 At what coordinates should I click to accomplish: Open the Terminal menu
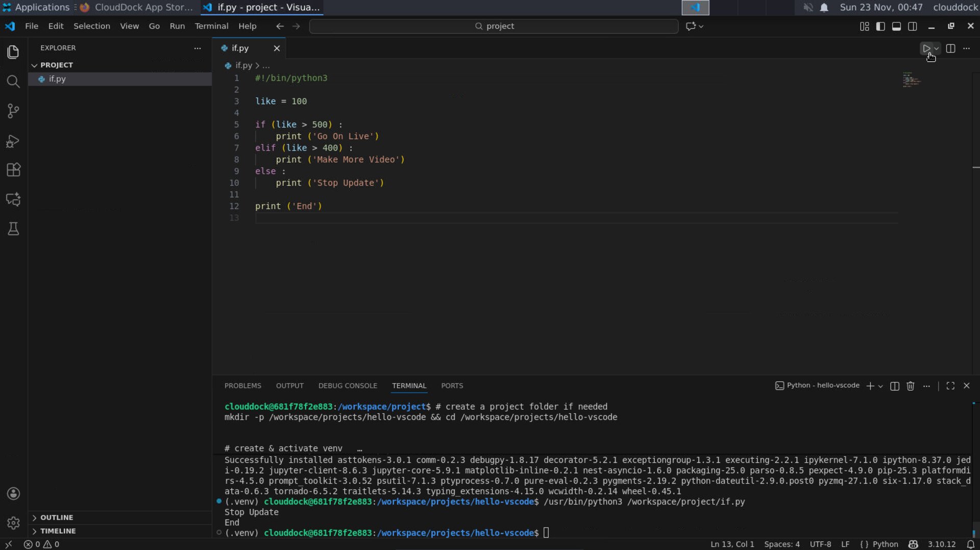point(211,26)
